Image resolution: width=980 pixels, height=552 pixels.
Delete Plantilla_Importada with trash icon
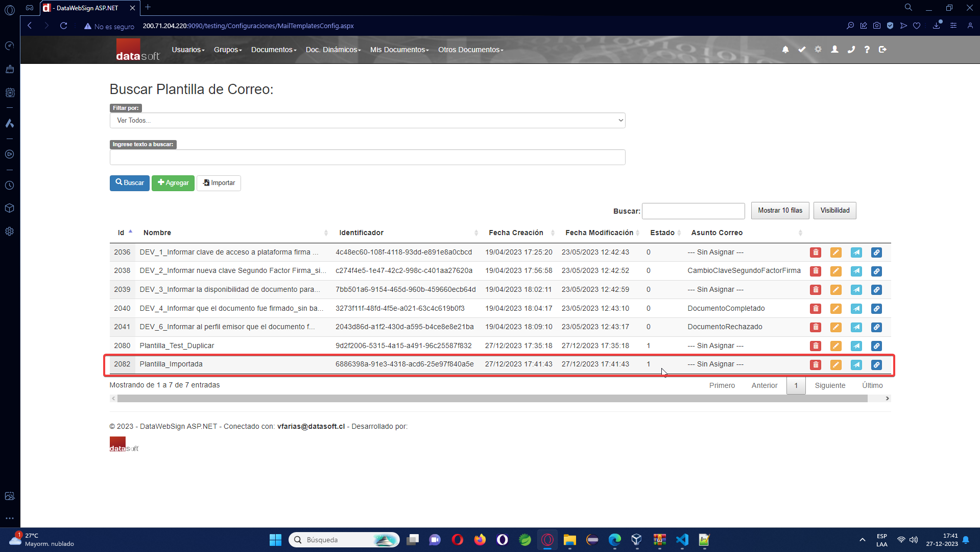816,365
